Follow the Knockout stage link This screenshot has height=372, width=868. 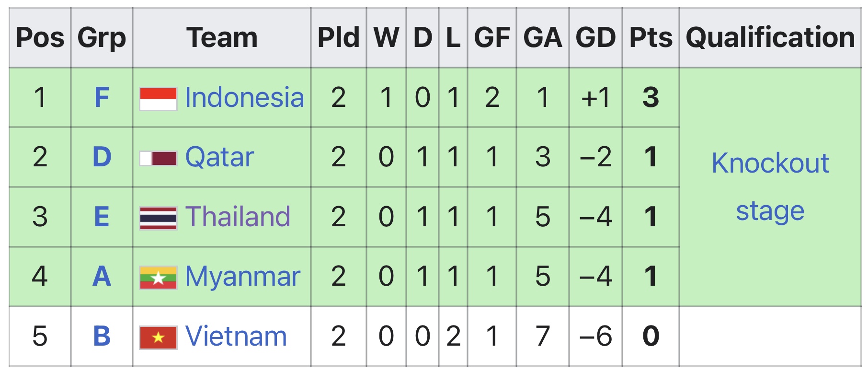coord(770,187)
